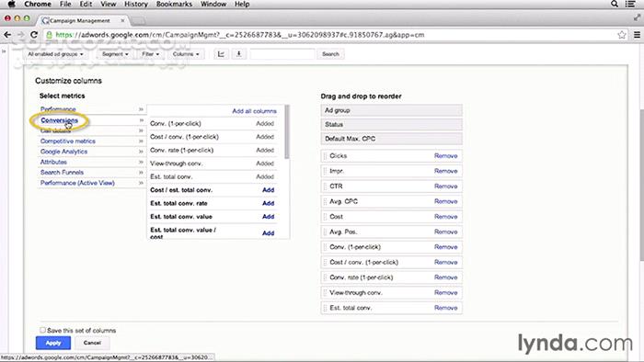Click drag handle of Est. total conv. column
Screen dimensions: 644x362
click(x=326, y=308)
